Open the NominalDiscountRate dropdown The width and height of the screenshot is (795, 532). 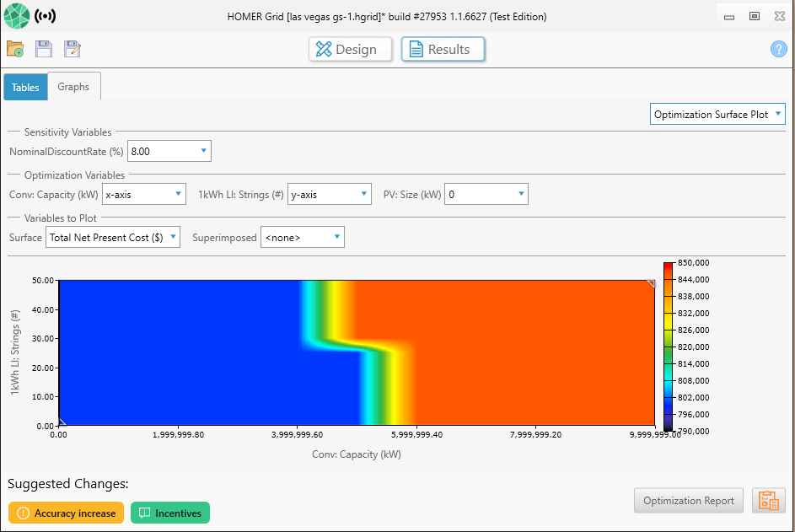(x=169, y=150)
